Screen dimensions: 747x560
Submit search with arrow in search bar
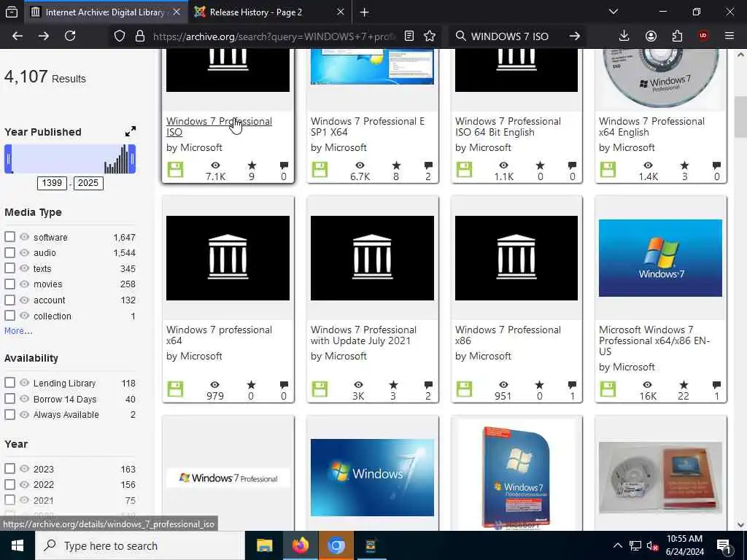(x=575, y=36)
